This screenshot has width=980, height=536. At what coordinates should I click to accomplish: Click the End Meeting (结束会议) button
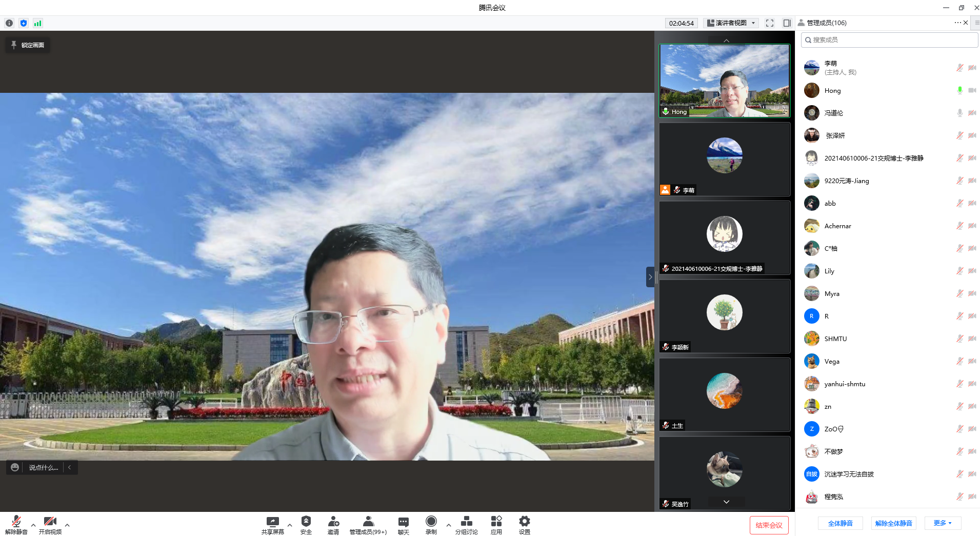(769, 525)
